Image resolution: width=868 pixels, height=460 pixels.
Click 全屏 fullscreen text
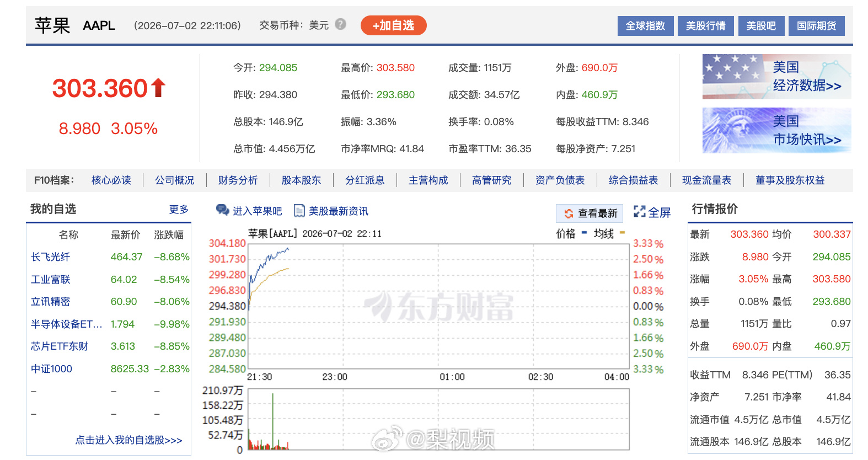(659, 212)
